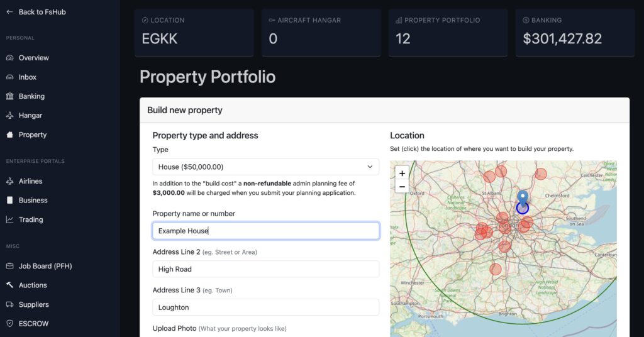The height and width of the screenshot is (337, 644).
Task: Open the property Type dropdown
Action: point(265,167)
